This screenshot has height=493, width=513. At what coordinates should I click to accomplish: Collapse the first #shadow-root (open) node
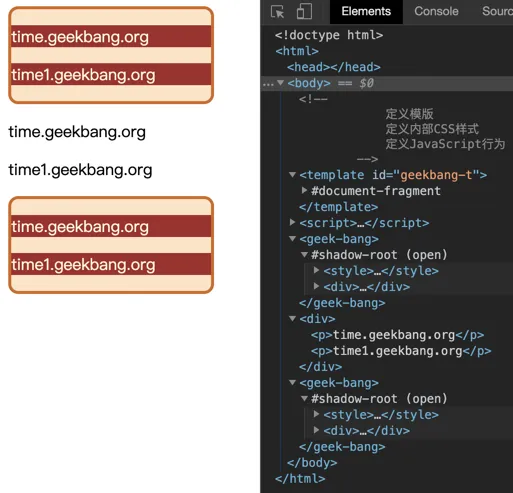pyautogui.click(x=304, y=255)
